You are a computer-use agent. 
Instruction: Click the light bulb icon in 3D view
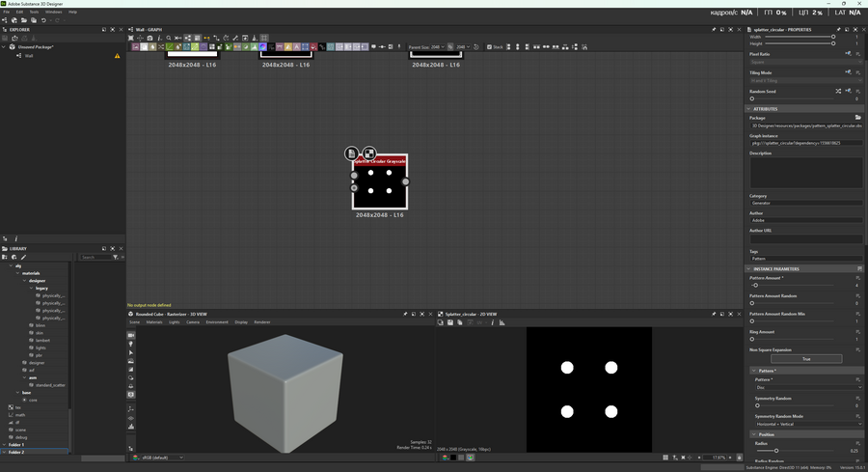point(131,344)
